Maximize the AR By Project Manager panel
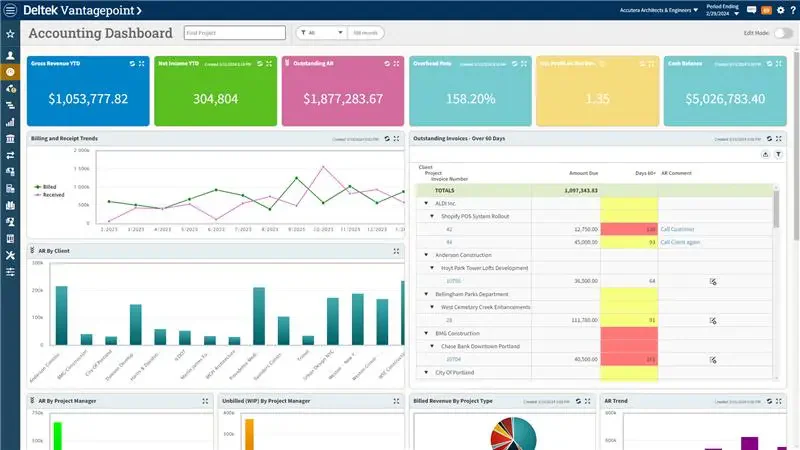The width and height of the screenshot is (800, 450). (205, 402)
